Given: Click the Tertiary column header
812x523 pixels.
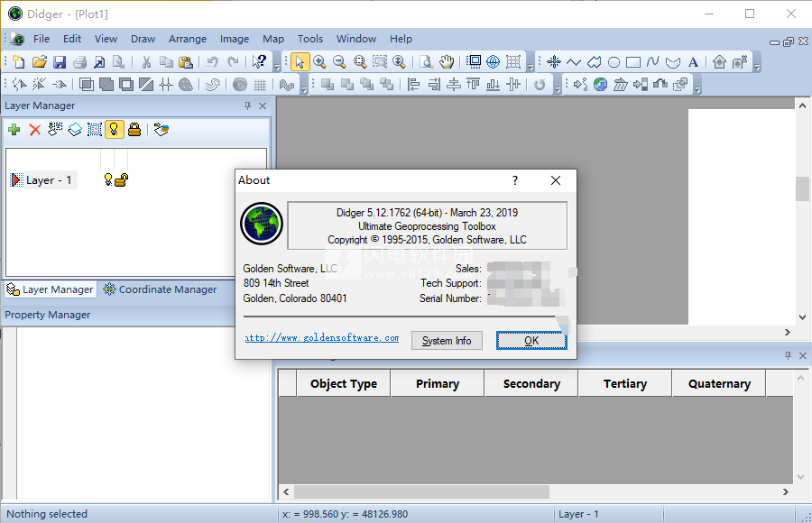Looking at the screenshot, I should coord(624,383).
